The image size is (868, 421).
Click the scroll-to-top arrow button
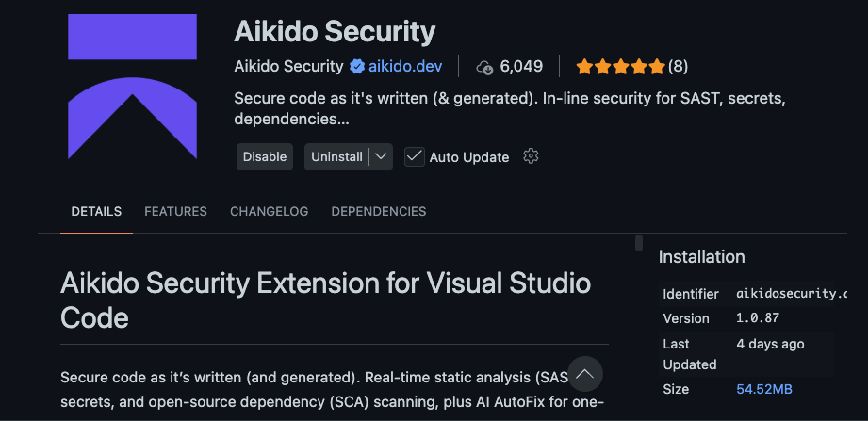[x=584, y=374]
